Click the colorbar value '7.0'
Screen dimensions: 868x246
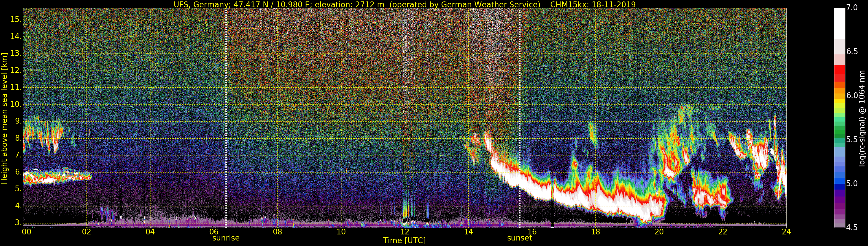852,8
